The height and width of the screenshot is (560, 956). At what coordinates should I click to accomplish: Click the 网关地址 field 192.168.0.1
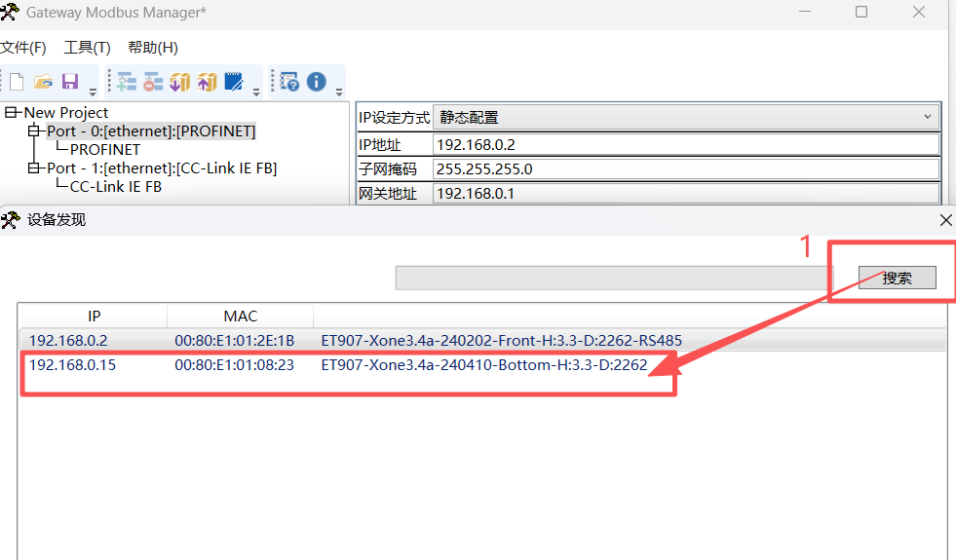click(686, 193)
